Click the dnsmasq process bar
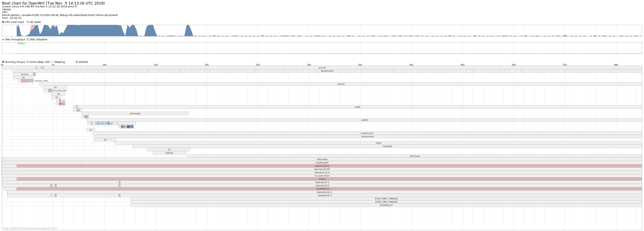The image size is (644, 231). coord(136,113)
